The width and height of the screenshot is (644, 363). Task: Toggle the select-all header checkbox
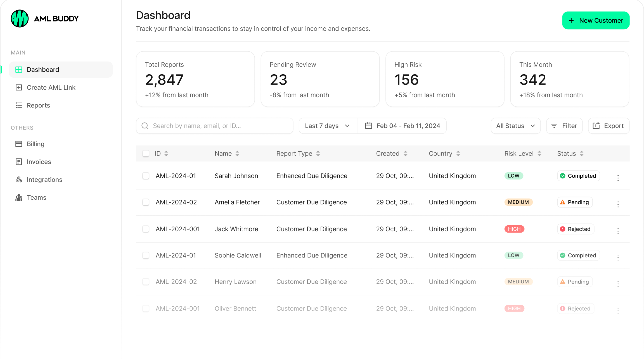tap(146, 154)
